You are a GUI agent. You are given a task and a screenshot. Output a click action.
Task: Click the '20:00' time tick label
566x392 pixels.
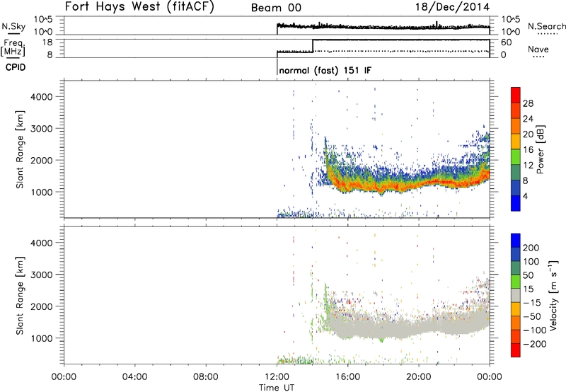click(419, 377)
